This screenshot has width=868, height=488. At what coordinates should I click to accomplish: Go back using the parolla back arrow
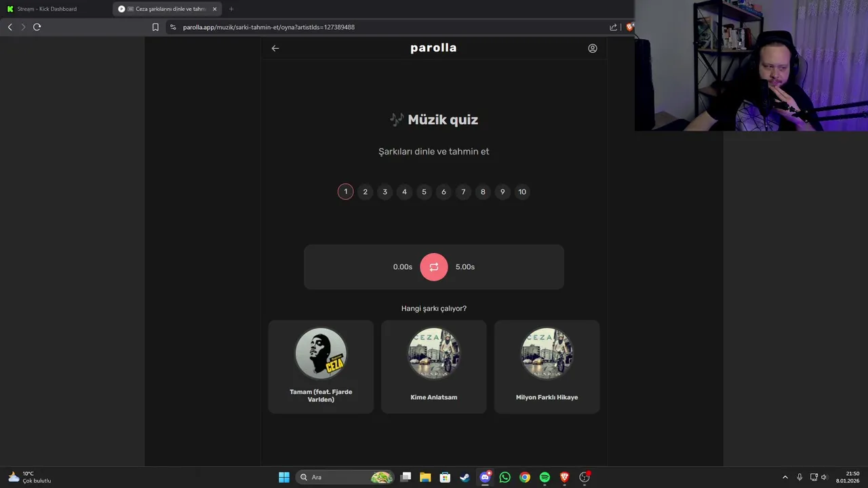275,48
